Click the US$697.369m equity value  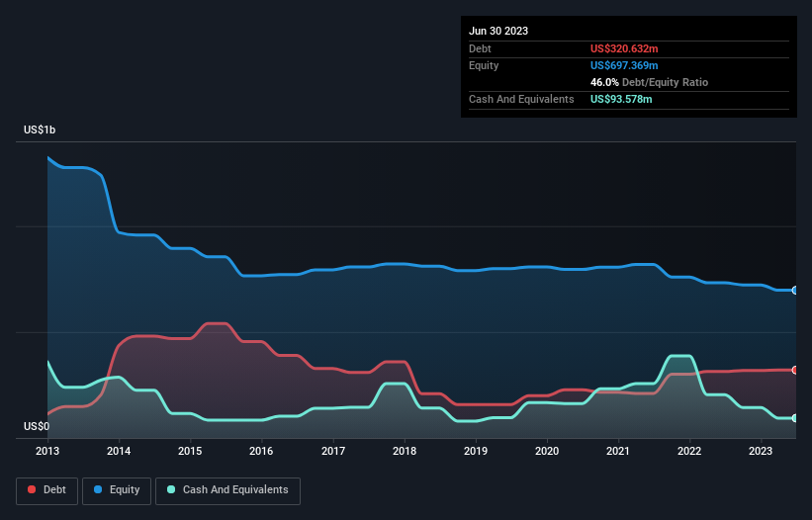point(624,65)
